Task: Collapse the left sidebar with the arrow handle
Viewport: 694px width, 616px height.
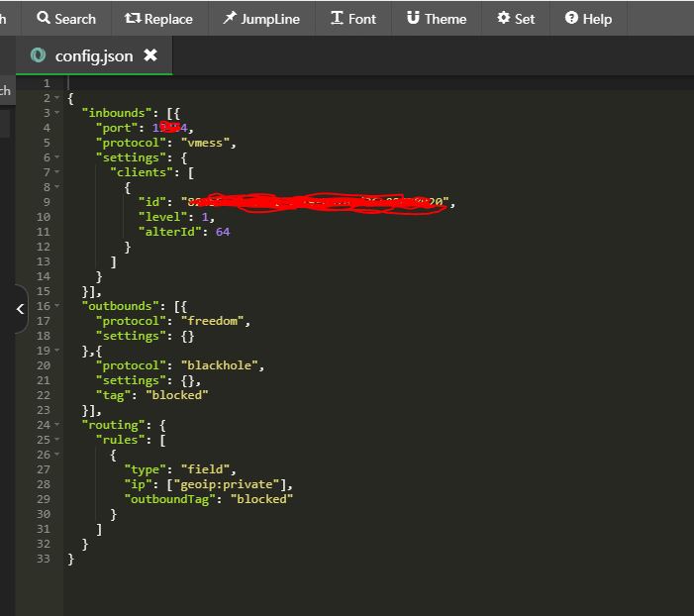Action: (20, 309)
